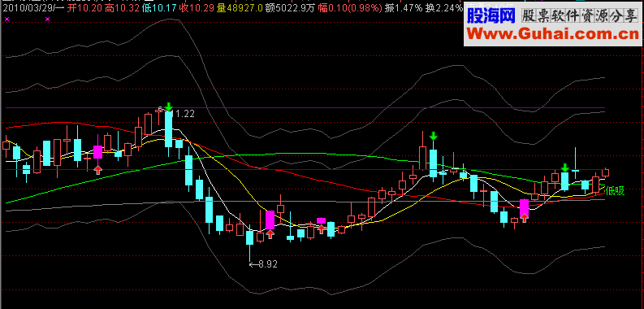Viewport: 644px width, 309px height.
Task: Click the 幅0.10(0.98%) change value
Action: 349,7
